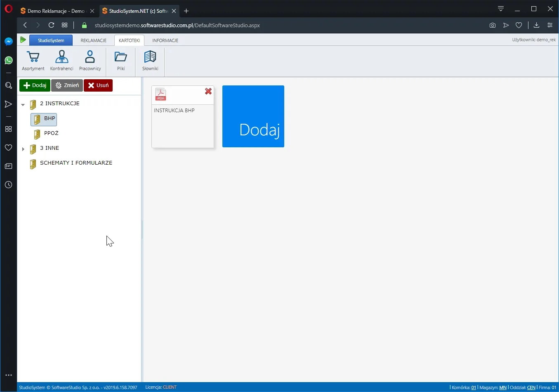Reload the page
The image size is (559, 392).
tap(51, 25)
